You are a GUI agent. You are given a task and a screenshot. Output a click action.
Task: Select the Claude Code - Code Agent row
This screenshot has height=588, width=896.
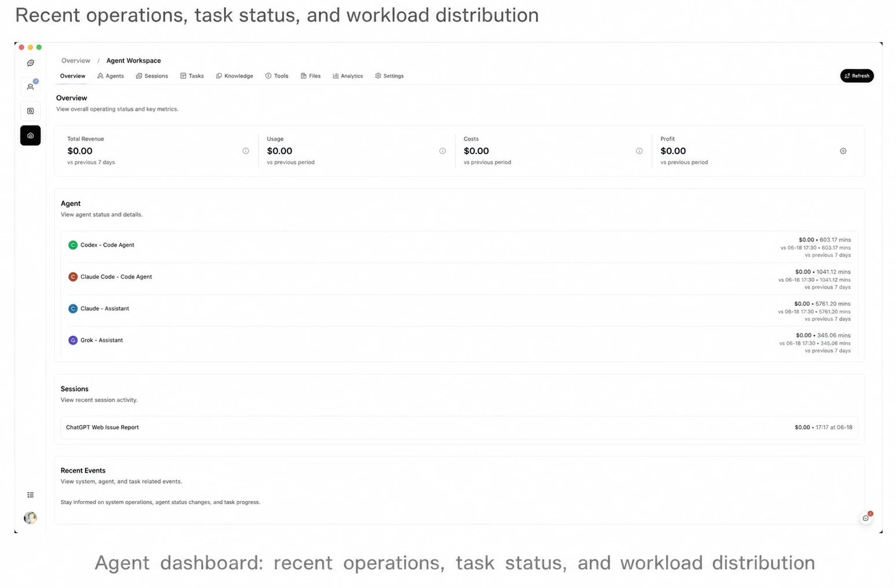point(459,278)
